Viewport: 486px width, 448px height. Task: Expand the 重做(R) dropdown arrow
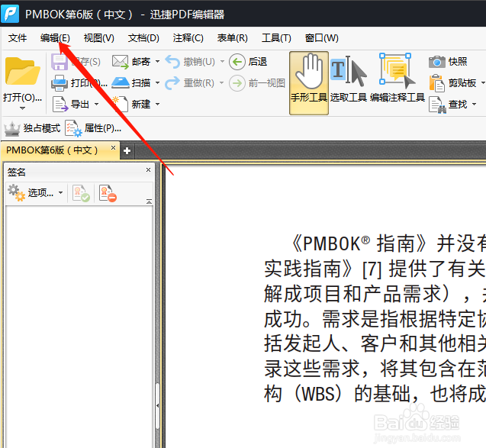(x=221, y=82)
